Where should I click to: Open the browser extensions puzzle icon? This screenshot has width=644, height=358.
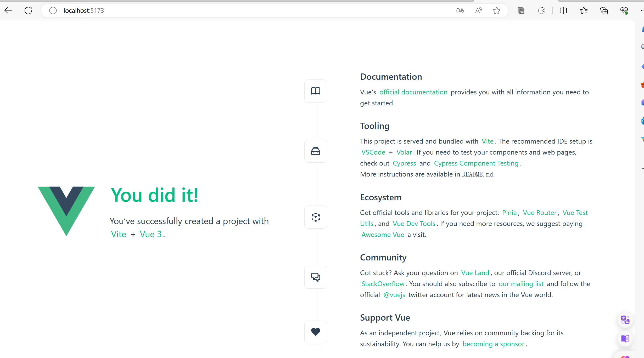541,10
